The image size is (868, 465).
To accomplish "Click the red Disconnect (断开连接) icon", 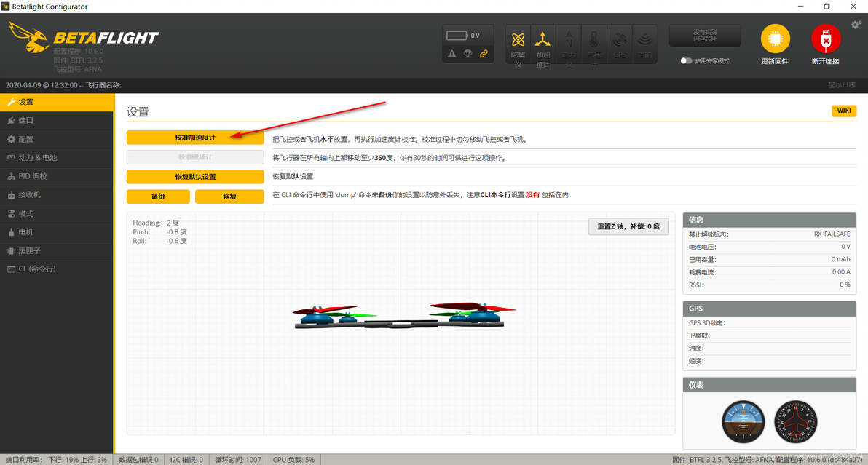I will tap(825, 39).
